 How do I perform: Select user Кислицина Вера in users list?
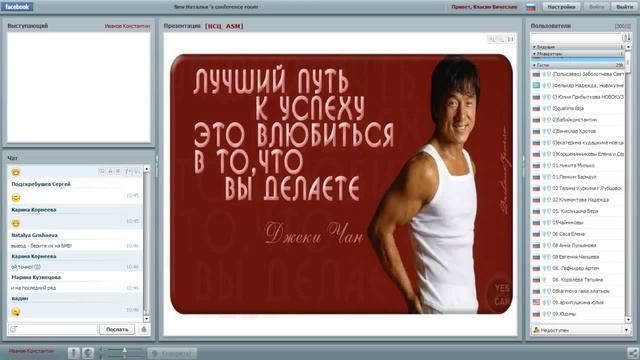578,211
